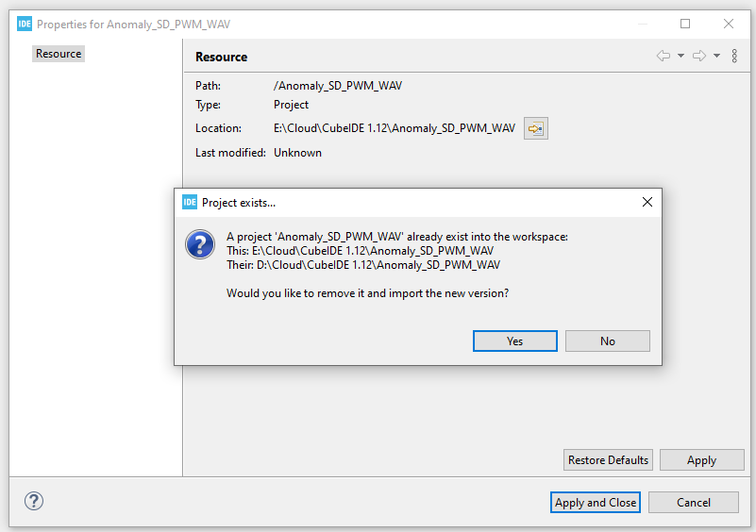This screenshot has height=532, width=756.
Task: Cancel the Properties dialog
Action: [x=693, y=503]
